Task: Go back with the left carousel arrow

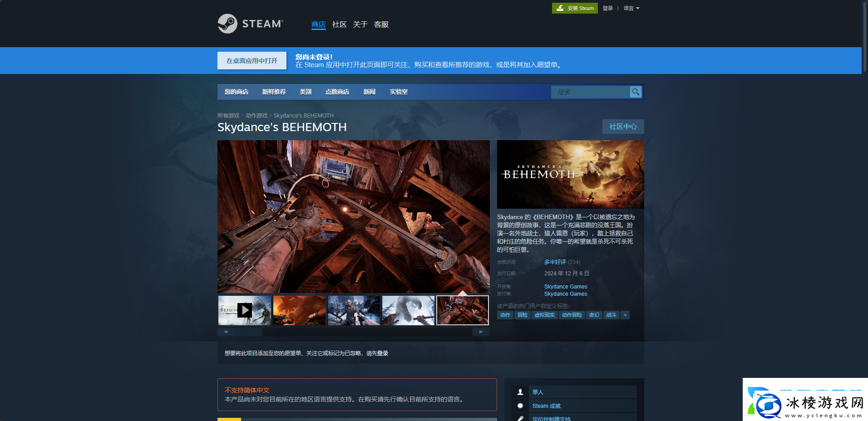Action: [226, 332]
